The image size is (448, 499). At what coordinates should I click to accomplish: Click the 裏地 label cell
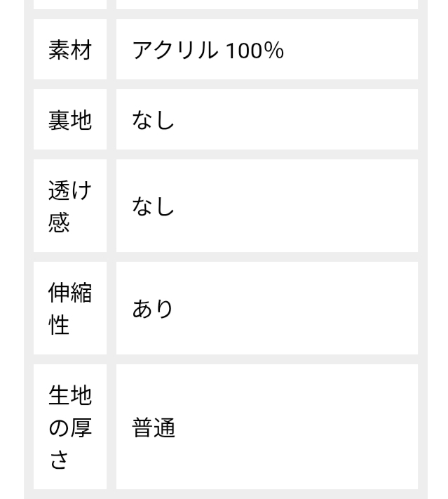(69, 120)
